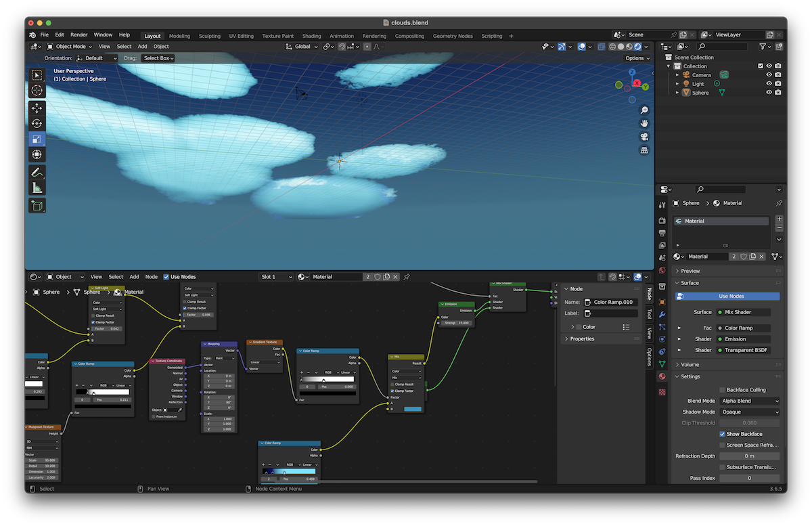Remove material slot with minus button
The width and height of the screenshot is (812, 526).
[x=779, y=228]
